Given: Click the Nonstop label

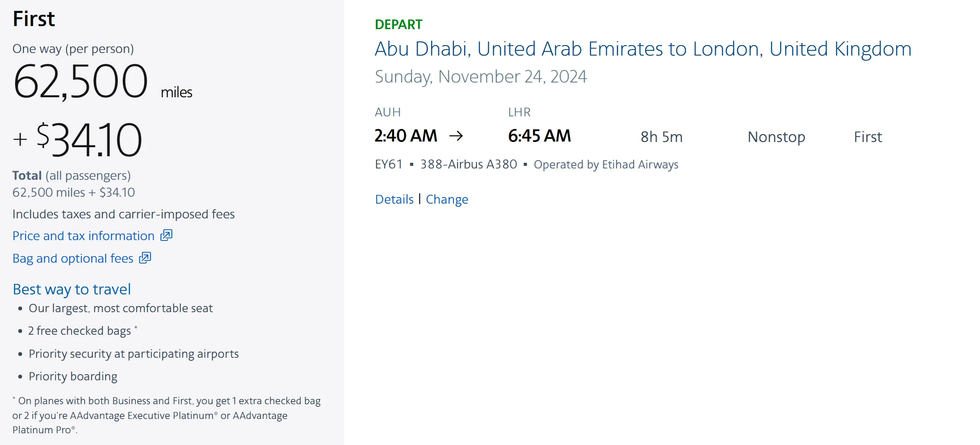Looking at the screenshot, I should [776, 137].
